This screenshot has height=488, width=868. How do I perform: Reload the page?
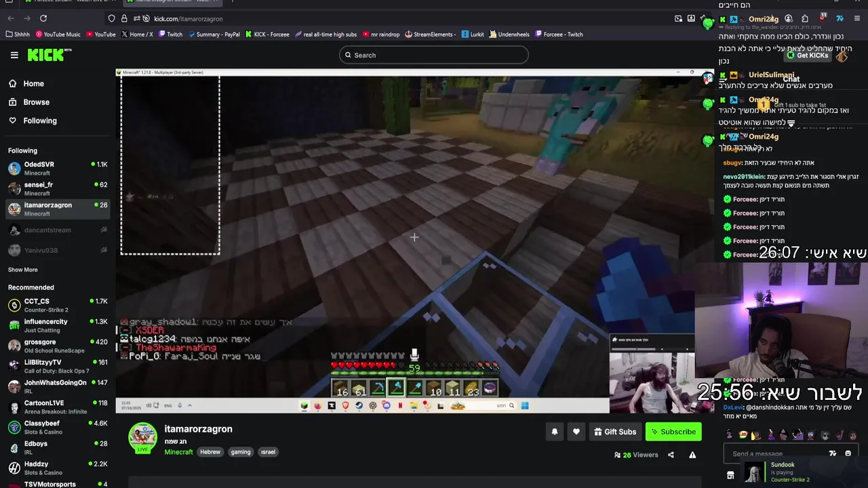click(43, 18)
